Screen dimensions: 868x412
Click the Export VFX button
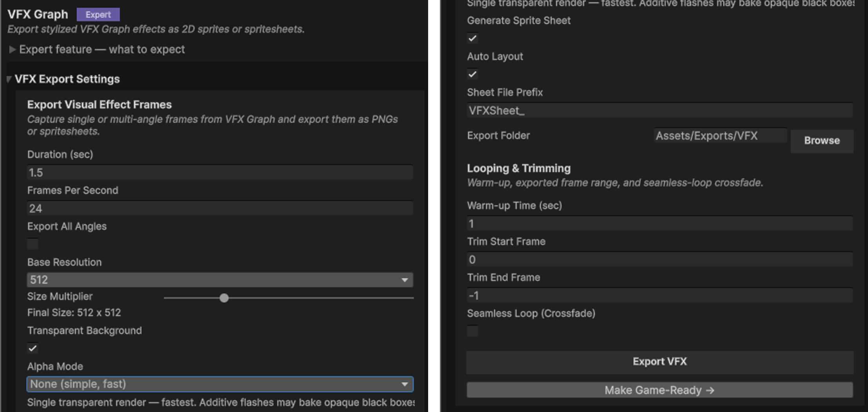660,362
